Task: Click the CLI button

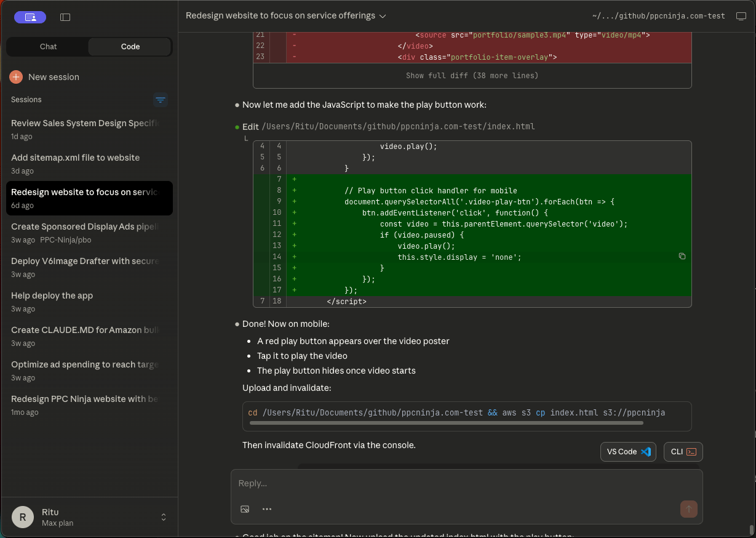Action: pos(683,452)
